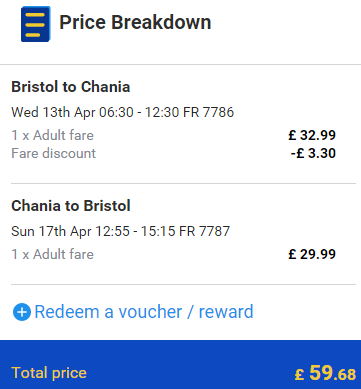Click the return 1 x Adult fare label

52,254
